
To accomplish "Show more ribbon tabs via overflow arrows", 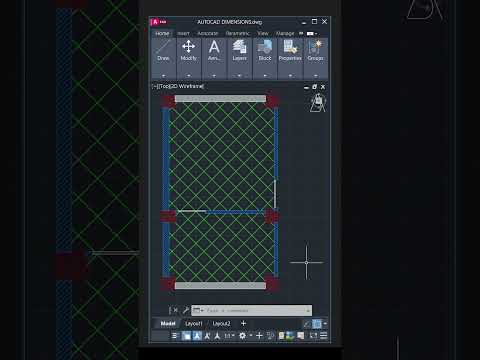I will 301,34.
